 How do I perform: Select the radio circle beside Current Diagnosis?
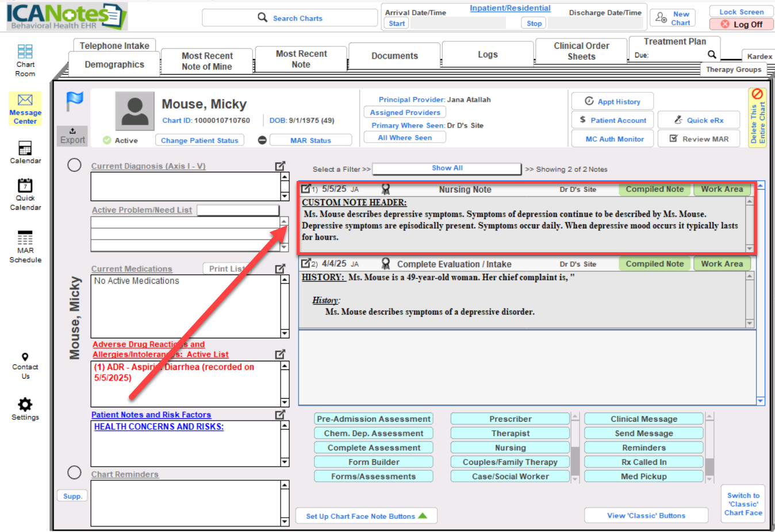coord(74,165)
